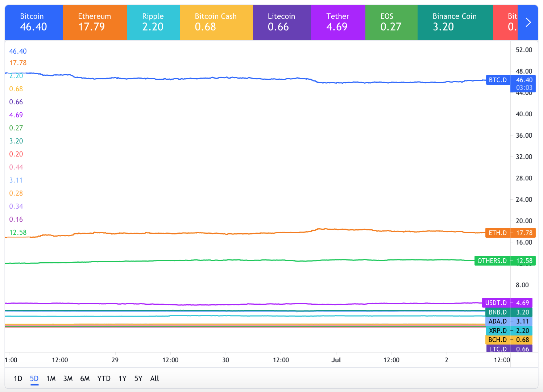Show all history with All
Viewport: 543px width, 392px height.
(x=154, y=379)
